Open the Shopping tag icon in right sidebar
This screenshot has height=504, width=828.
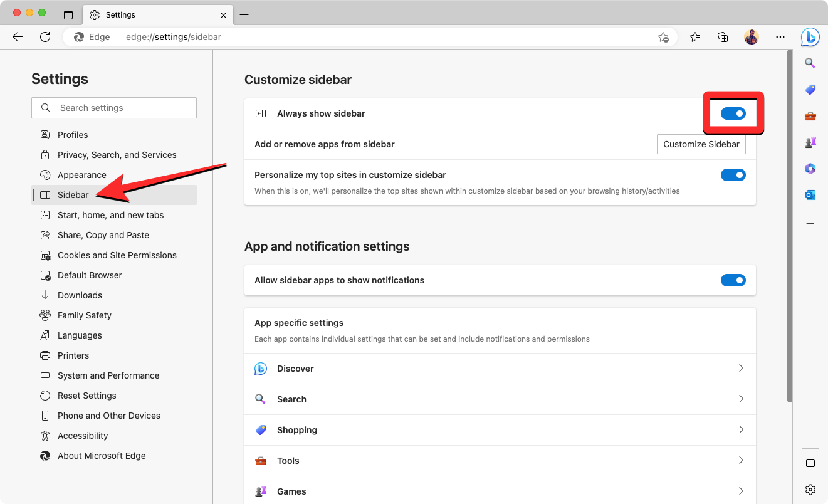810,90
